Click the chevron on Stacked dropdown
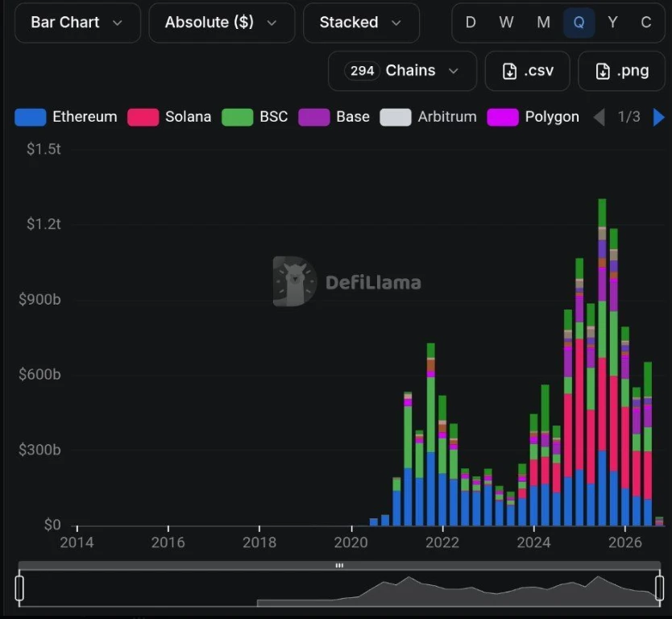This screenshot has width=672, height=619. tap(396, 23)
